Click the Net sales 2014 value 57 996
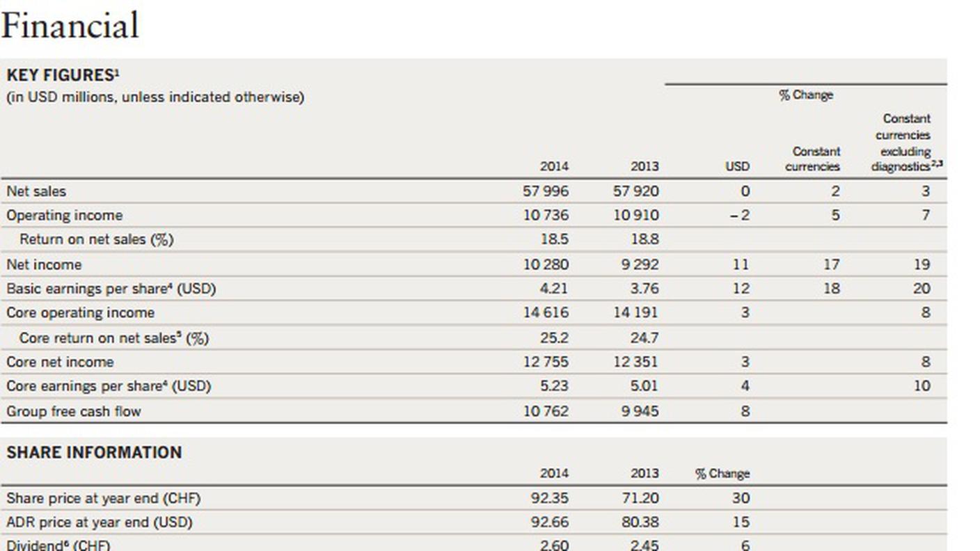The image size is (980, 551). tap(545, 191)
